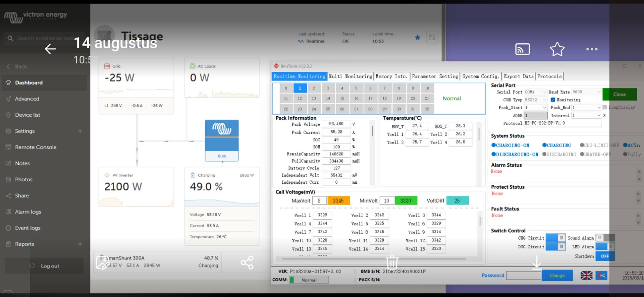
Task: Toggle the CHG Circuit switch
Action: click(x=555, y=238)
